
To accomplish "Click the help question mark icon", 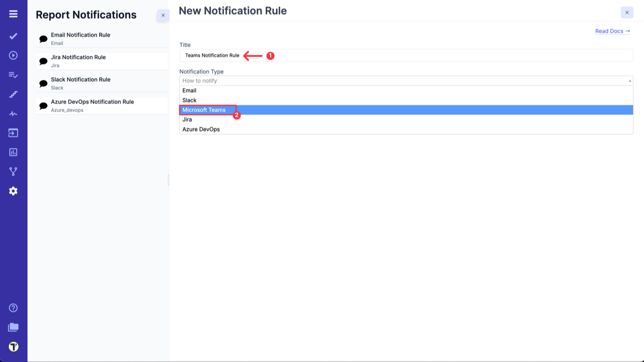I will 13,307.
